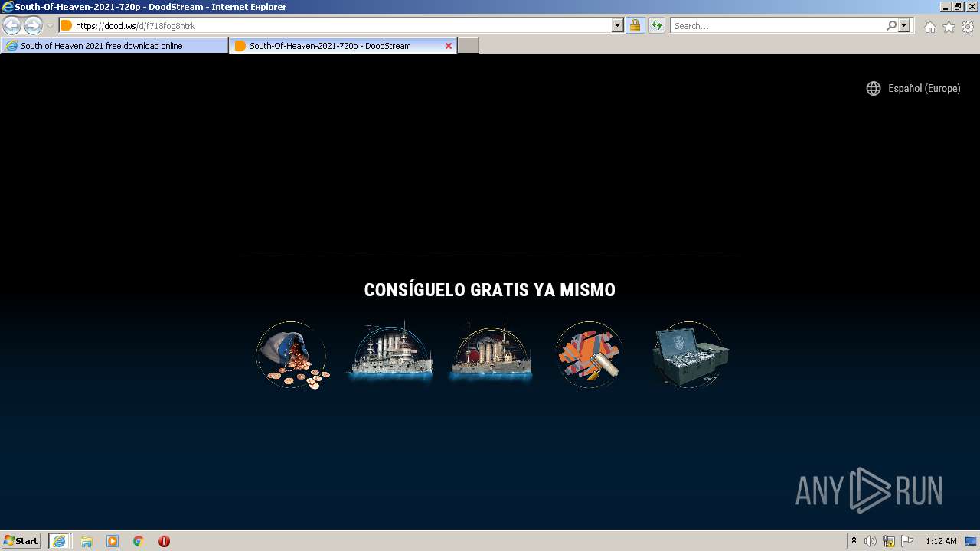The height and width of the screenshot is (551, 980).
Task: Click the globe language icon
Action: [874, 88]
